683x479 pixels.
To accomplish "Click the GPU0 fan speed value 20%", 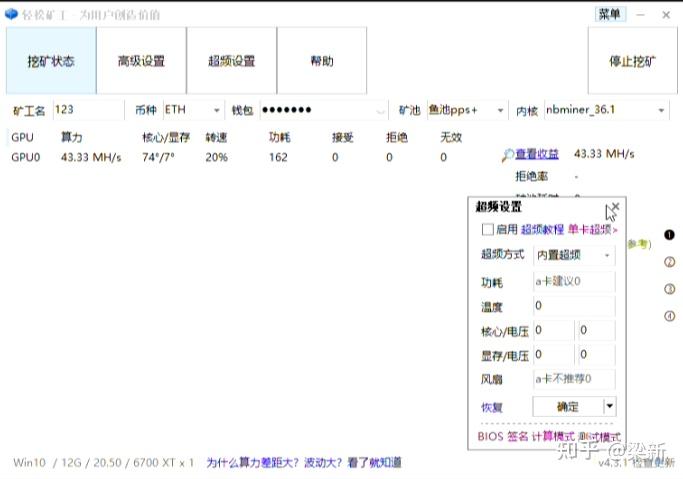I will (216, 157).
